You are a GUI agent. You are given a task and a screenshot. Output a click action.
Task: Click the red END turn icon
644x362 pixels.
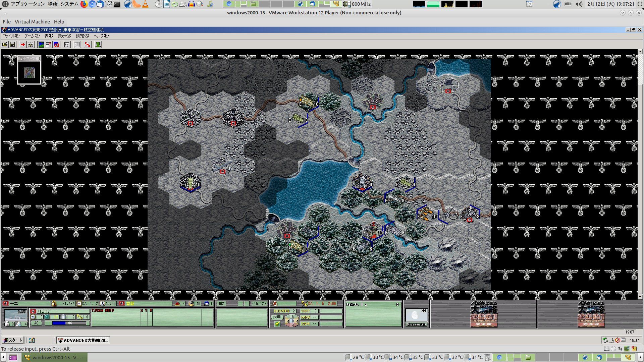[88, 45]
